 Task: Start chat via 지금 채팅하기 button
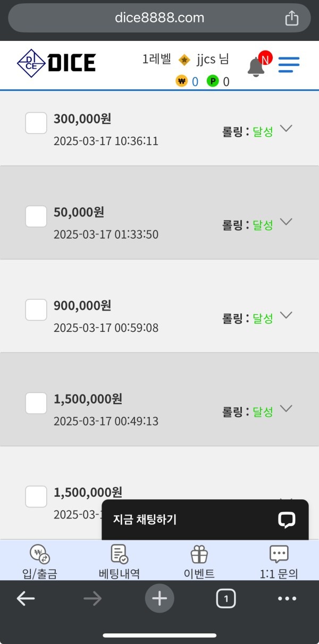(x=203, y=520)
